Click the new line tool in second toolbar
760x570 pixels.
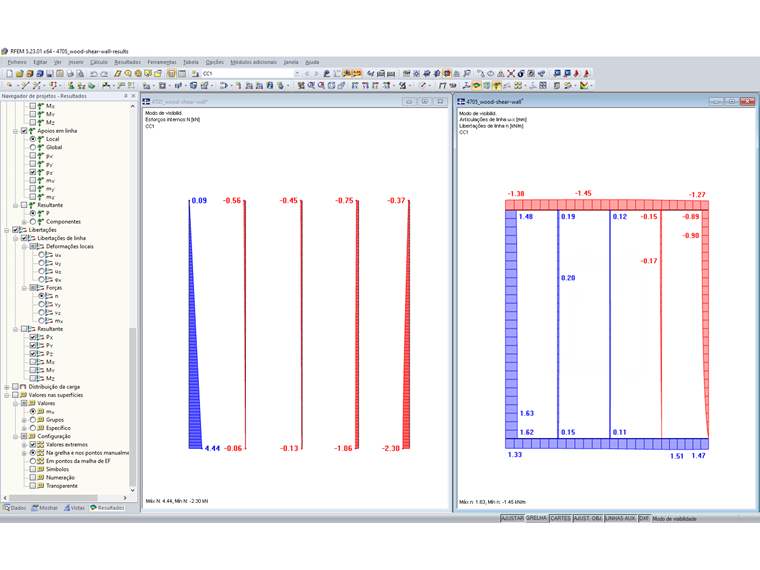click(25, 85)
